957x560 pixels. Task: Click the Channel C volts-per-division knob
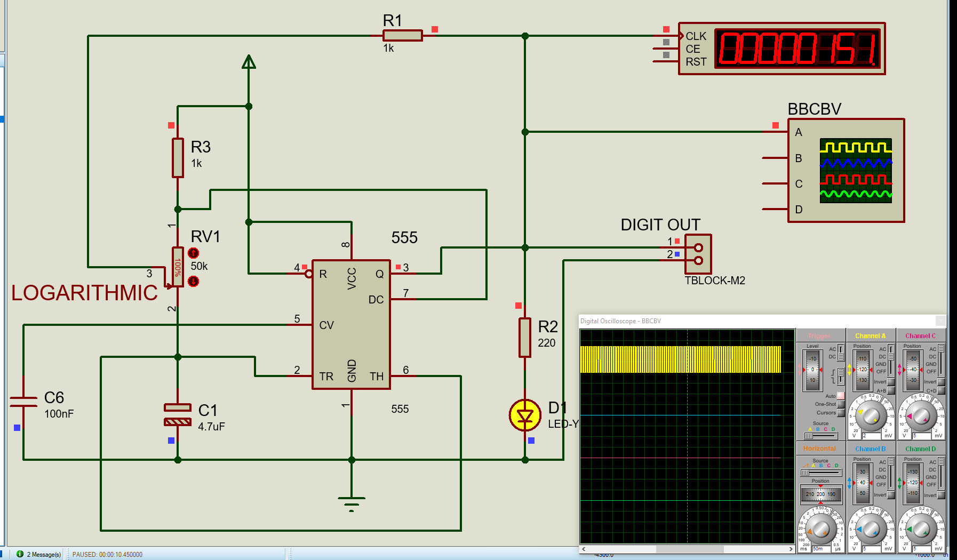point(921,416)
